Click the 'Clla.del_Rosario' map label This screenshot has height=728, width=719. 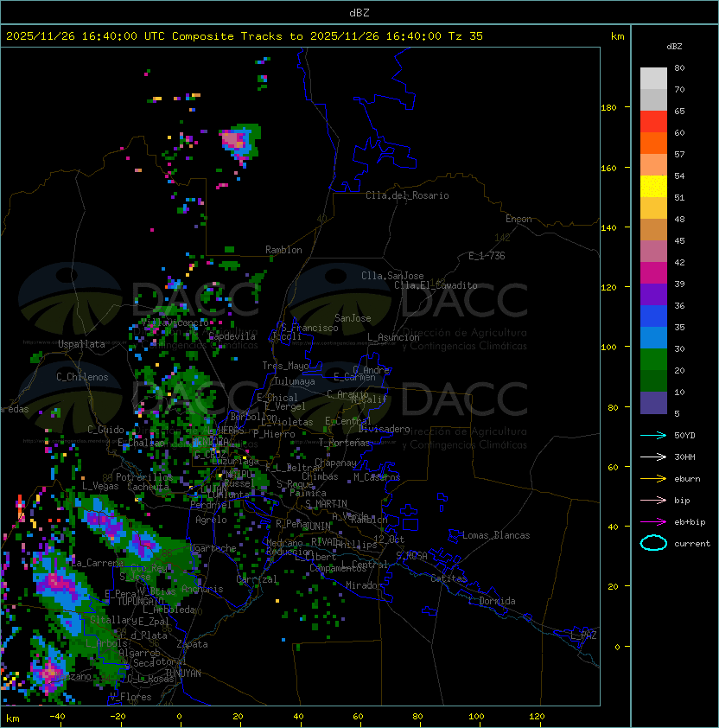tap(407, 195)
